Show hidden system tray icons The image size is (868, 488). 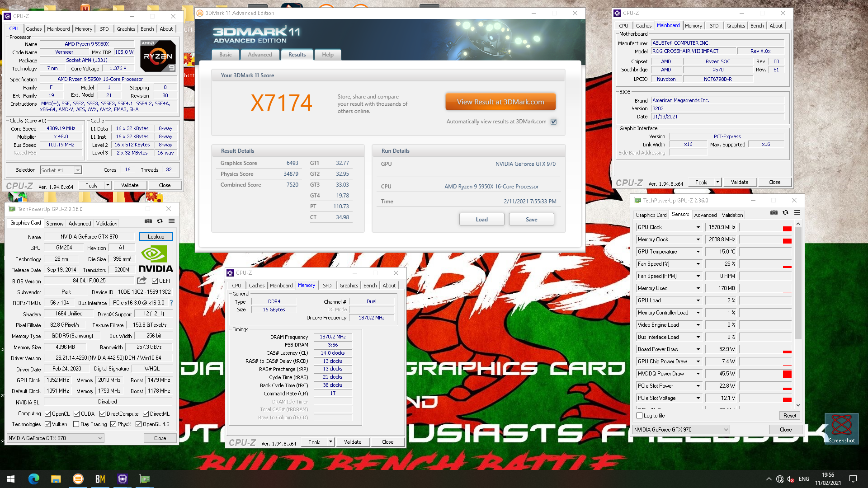(x=769, y=479)
